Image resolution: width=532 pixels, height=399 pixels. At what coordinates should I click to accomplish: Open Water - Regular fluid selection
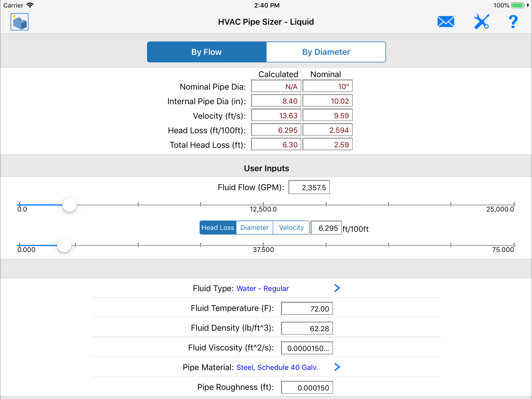click(x=262, y=288)
